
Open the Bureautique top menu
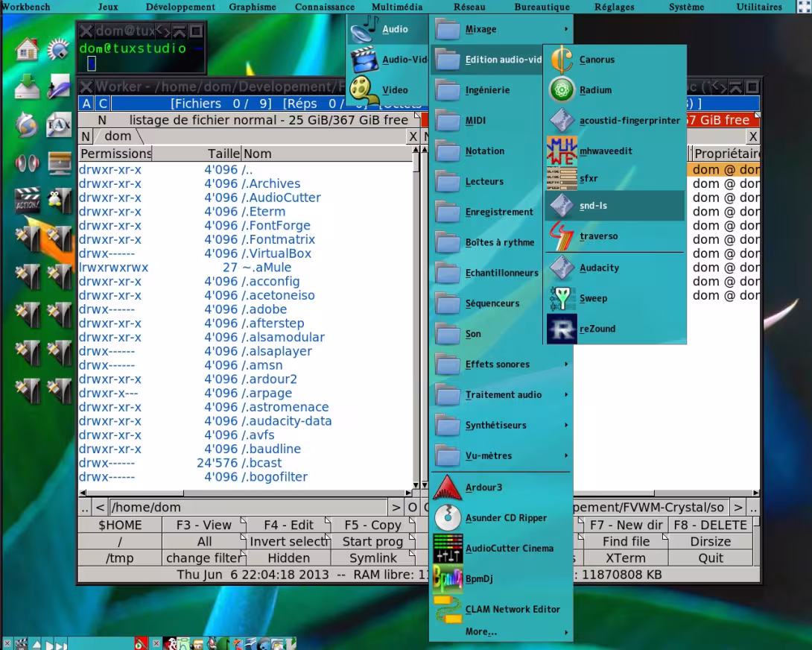[542, 7]
